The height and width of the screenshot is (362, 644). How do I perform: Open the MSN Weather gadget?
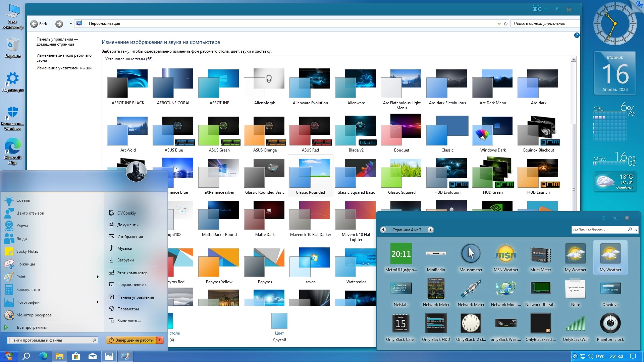pyautogui.click(x=505, y=254)
